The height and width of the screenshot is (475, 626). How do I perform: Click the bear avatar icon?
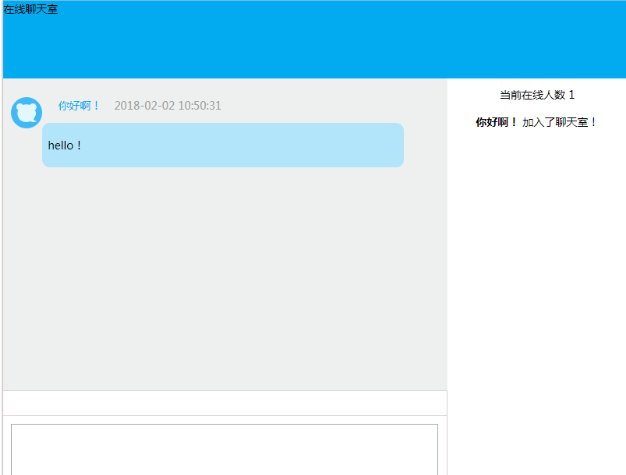26,112
